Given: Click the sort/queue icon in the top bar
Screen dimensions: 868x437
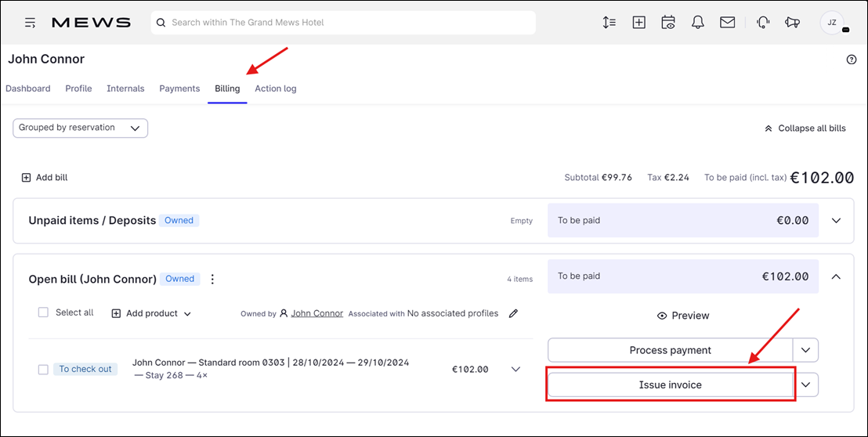Looking at the screenshot, I should (x=609, y=23).
